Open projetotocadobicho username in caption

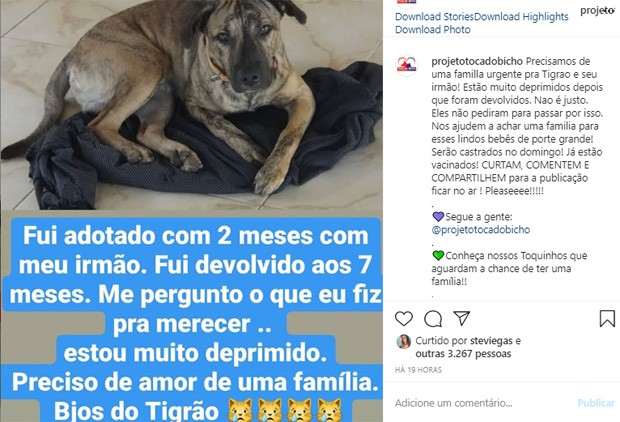point(477,62)
